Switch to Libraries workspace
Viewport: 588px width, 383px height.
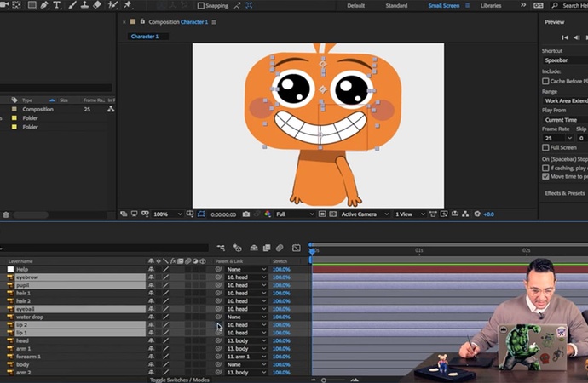[491, 6]
